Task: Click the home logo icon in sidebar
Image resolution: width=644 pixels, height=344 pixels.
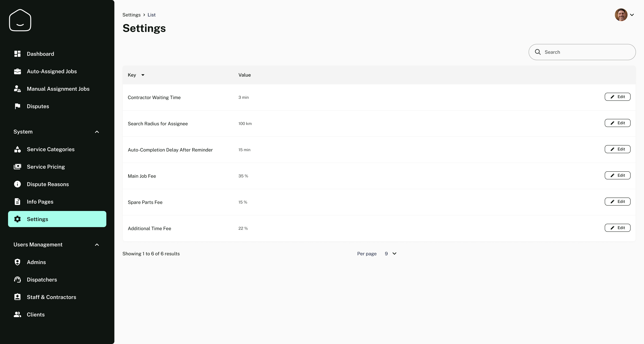Action: pos(20,20)
